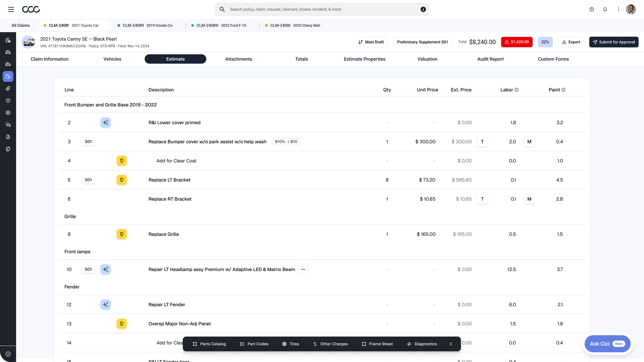This screenshot has width=644, height=362.
Task: Open Diagnostics in bottom toolbar
Action: 422,344
